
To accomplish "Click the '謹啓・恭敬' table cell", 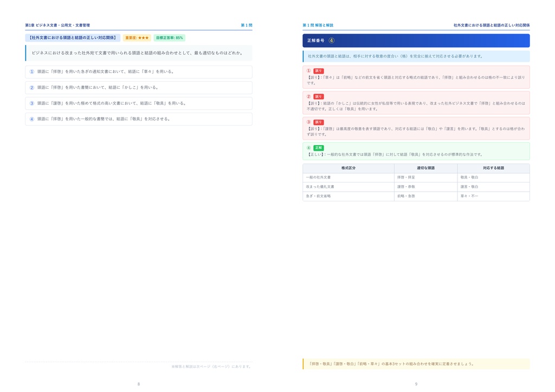I will (425, 187).
